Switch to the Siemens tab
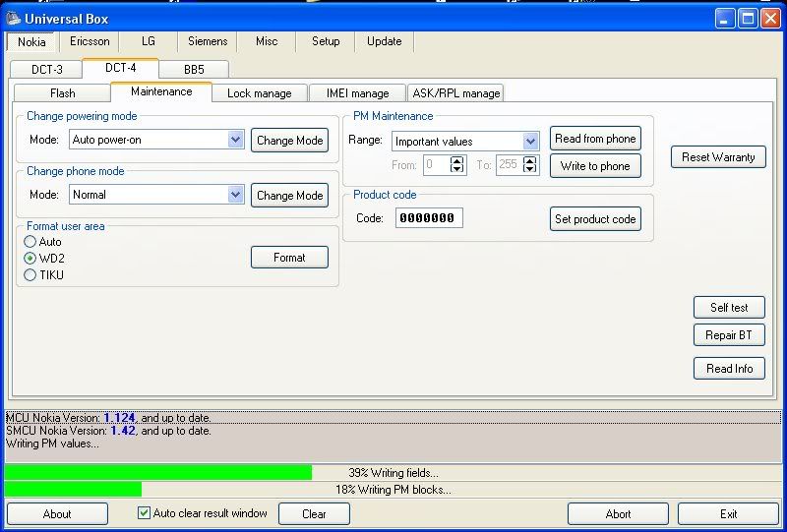 point(208,41)
